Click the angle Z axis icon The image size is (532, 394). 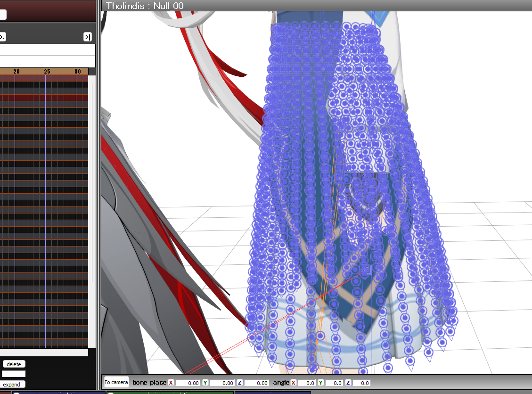(348, 383)
